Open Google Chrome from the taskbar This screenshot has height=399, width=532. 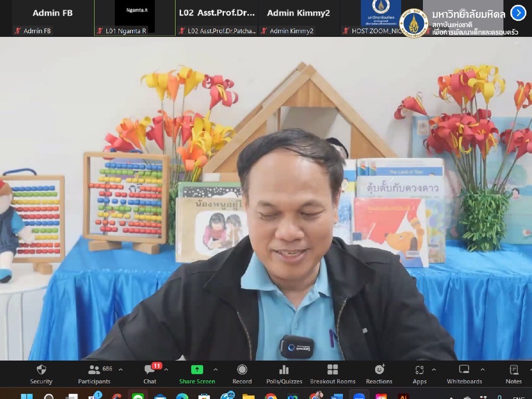pos(271,397)
